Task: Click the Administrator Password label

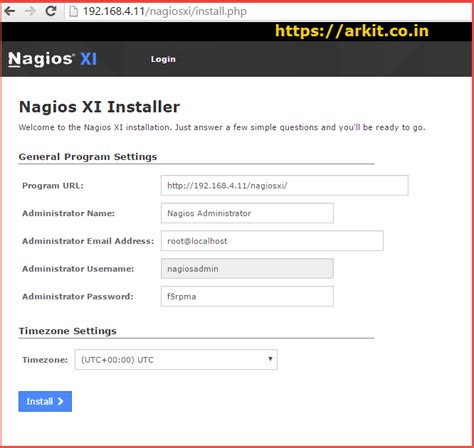Action: click(78, 296)
